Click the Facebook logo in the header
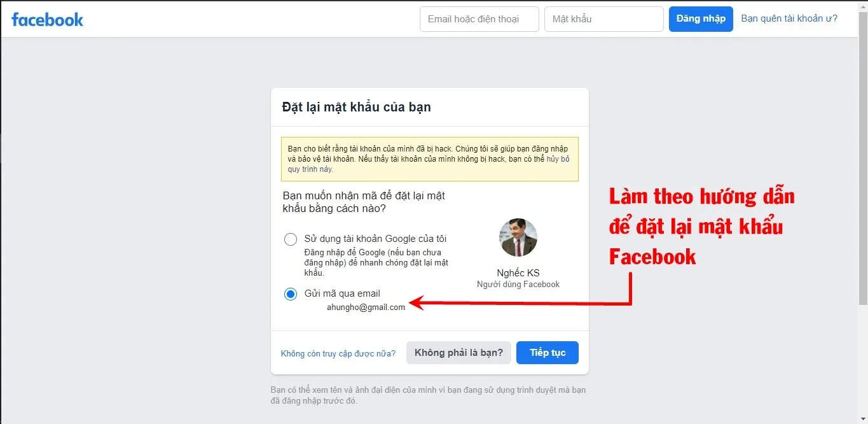The height and width of the screenshot is (424, 868). tap(47, 19)
